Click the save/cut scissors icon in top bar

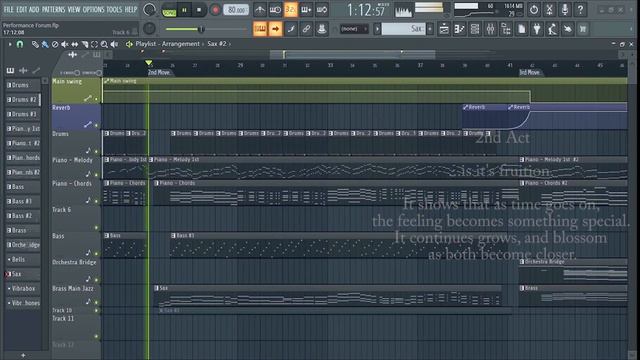(x=549, y=9)
